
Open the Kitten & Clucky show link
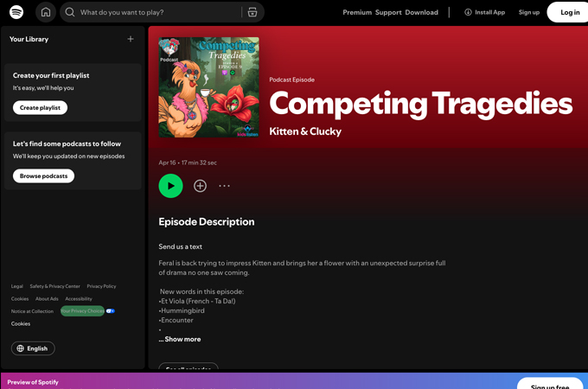pyautogui.click(x=305, y=131)
